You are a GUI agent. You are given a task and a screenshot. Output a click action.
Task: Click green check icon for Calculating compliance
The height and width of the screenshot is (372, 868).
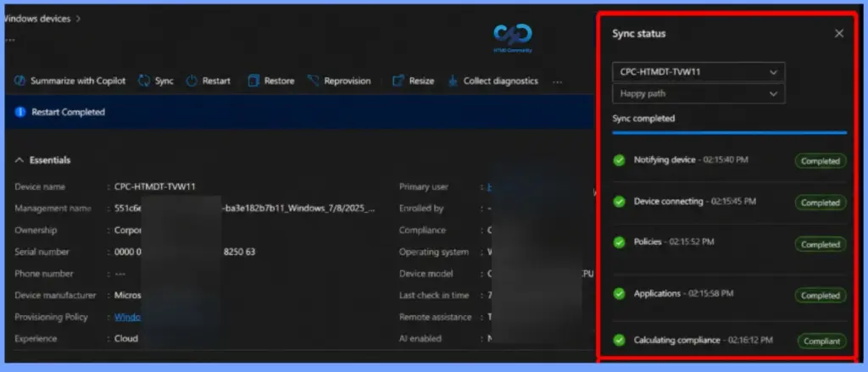coord(620,341)
